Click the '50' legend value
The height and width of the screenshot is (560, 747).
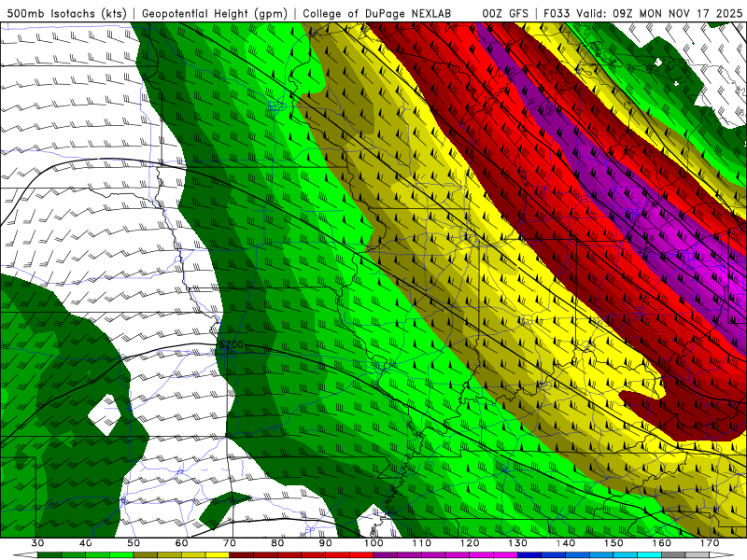click(134, 543)
